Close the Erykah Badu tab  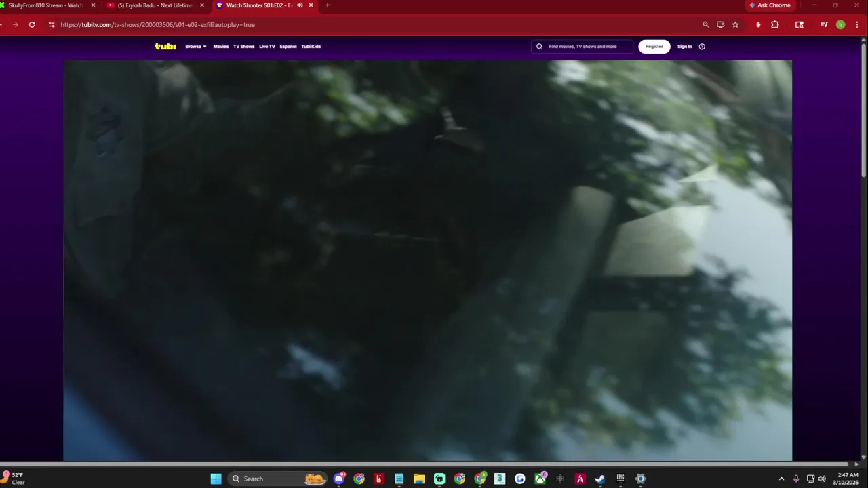tap(202, 5)
